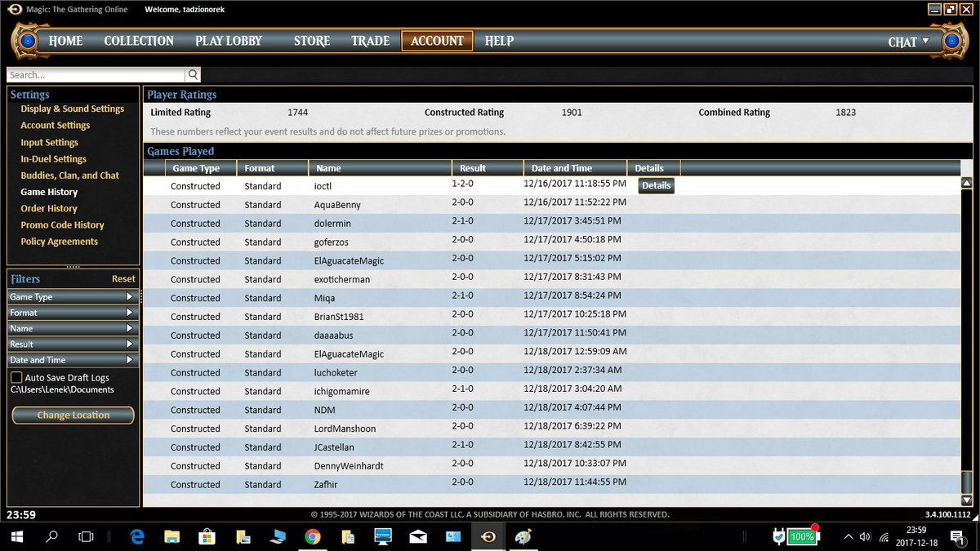
Task: Expand the Name filter
Action: (71, 328)
